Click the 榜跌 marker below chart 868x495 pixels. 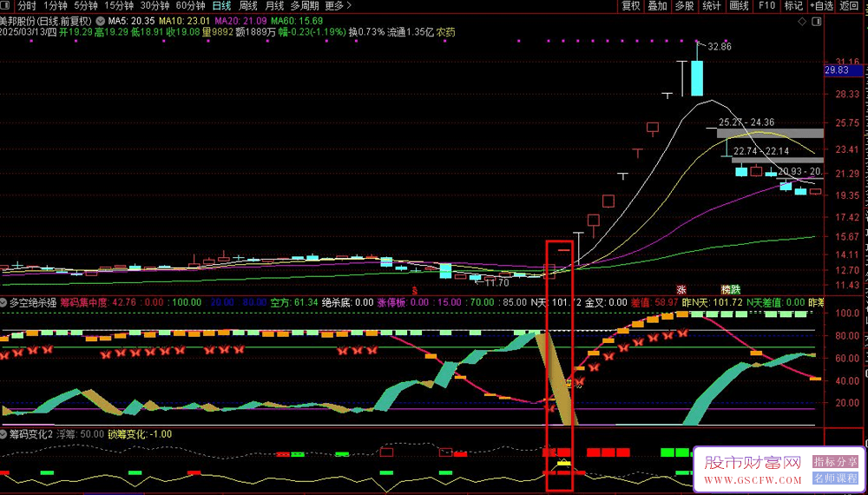[730, 289]
